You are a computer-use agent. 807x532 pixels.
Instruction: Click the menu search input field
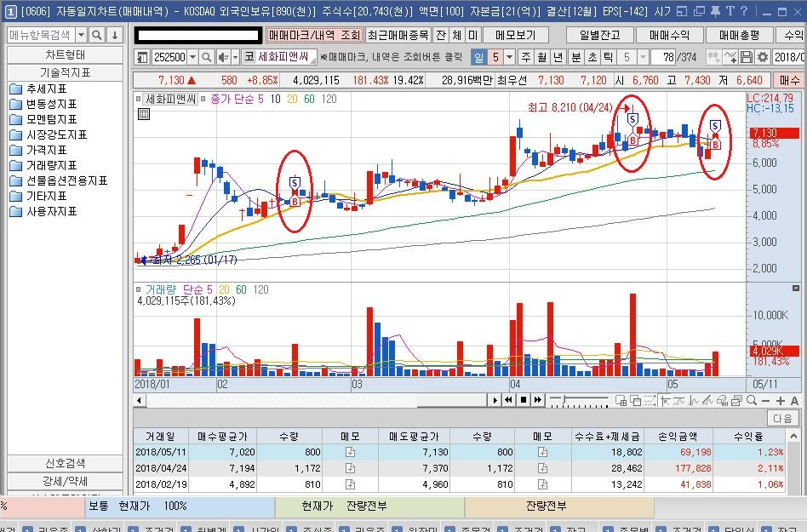41,35
